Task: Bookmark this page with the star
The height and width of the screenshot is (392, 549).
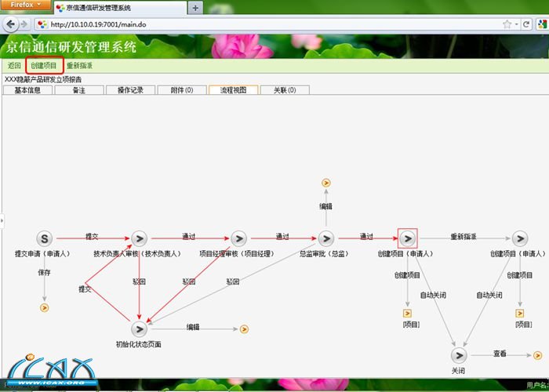Action: coord(507,24)
